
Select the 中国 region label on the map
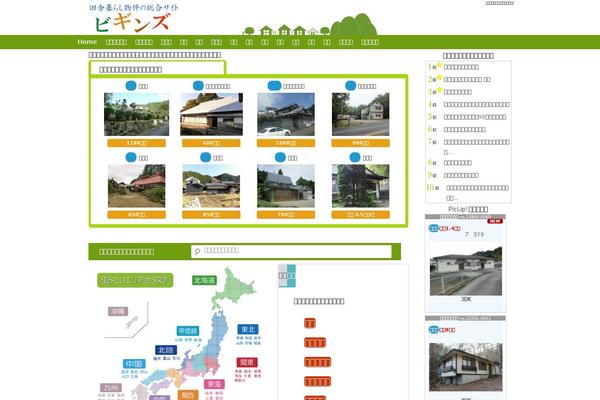tap(134, 364)
